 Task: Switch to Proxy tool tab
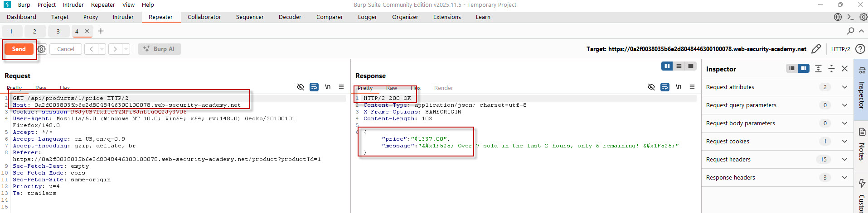(x=91, y=17)
